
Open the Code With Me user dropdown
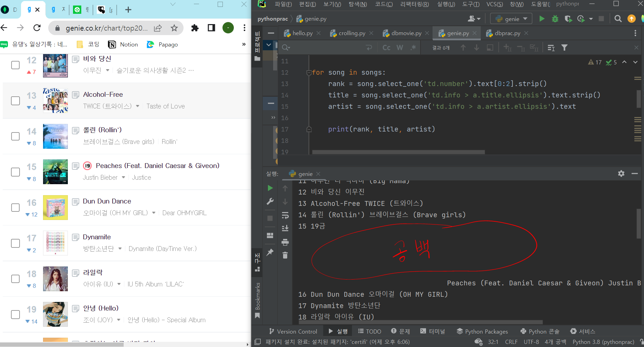point(474,19)
